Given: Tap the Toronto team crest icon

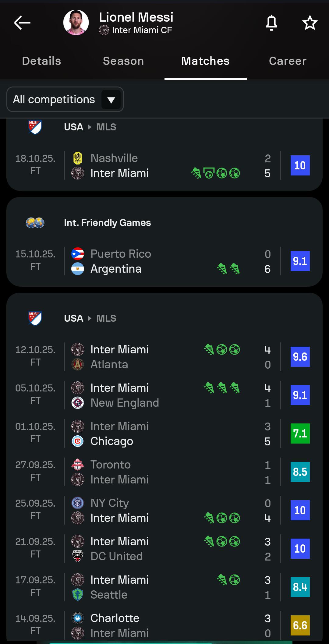Looking at the screenshot, I should [78, 465].
